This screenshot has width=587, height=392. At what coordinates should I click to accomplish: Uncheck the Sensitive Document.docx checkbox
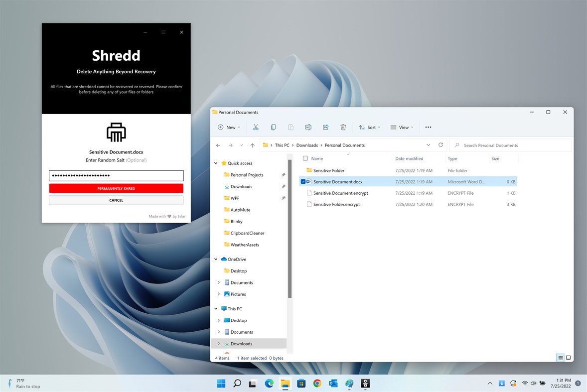coord(303,181)
